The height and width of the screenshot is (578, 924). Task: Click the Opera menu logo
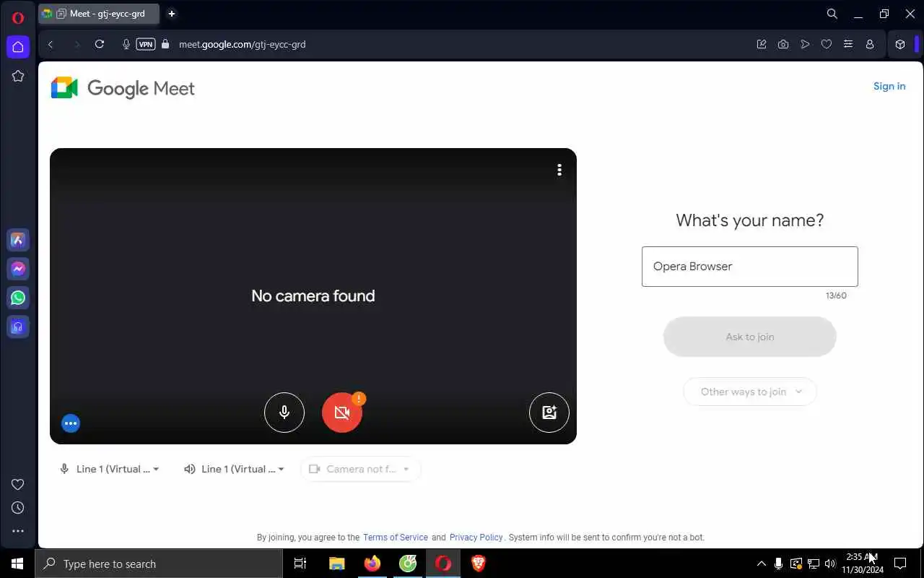click(18, 18)
